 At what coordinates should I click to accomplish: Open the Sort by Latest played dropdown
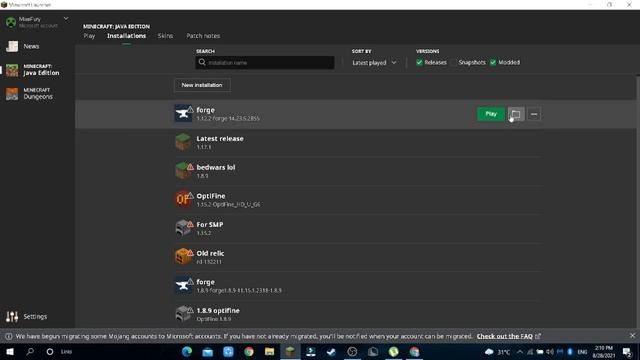tap(374, 62)
